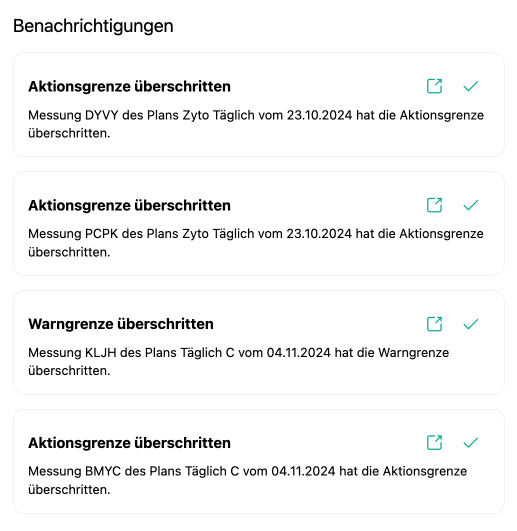Click the date 04.11.2024 in the BMYC message

303,471
